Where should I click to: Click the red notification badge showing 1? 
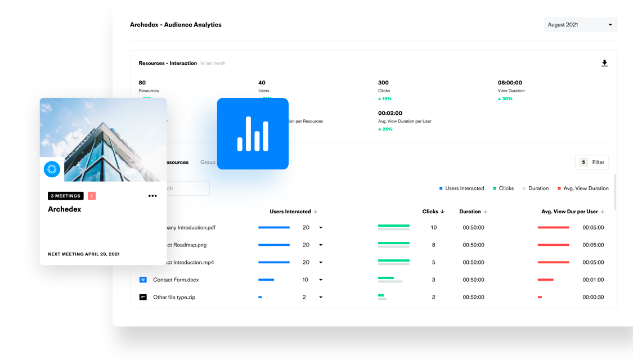coord(92,196)
